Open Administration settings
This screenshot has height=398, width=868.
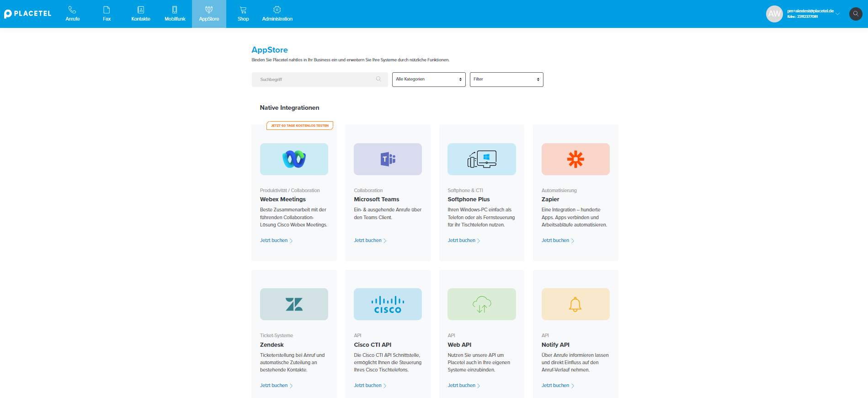[277, 14]
